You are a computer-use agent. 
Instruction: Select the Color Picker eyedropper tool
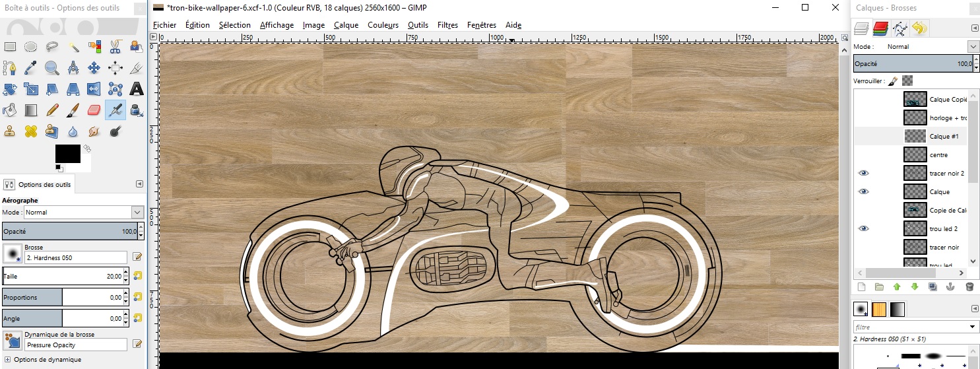31,68
